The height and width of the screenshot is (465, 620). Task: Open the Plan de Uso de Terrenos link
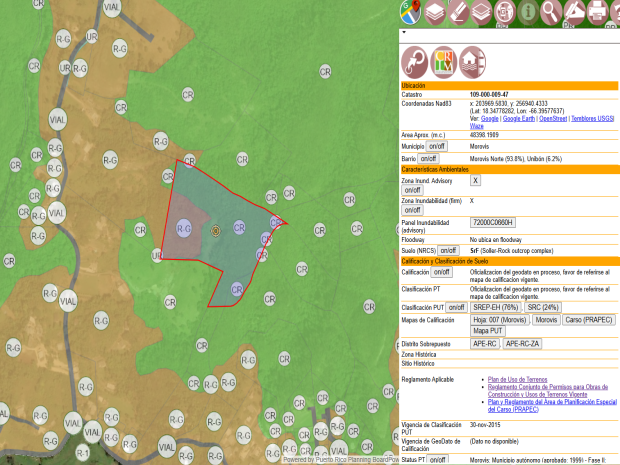[521, 380]
